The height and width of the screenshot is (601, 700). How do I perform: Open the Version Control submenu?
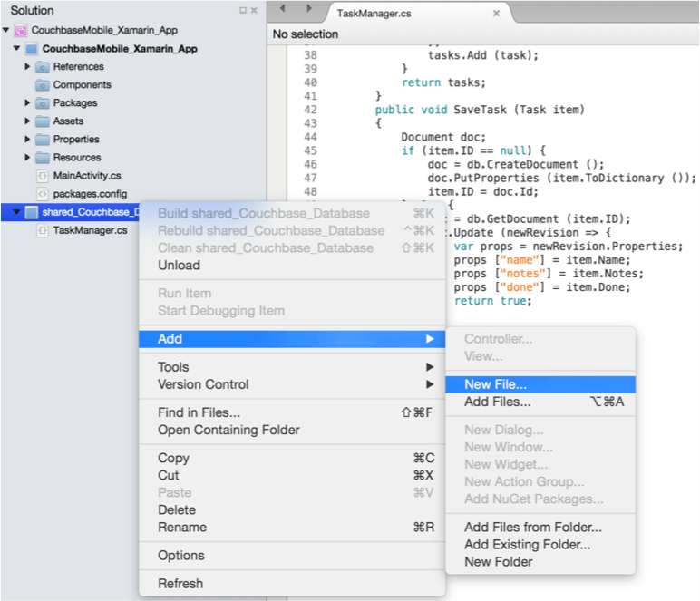tap(292, 384)
